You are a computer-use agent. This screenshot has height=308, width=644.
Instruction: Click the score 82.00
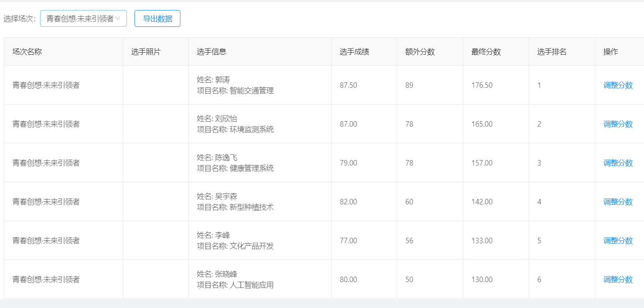click(348, 202)
